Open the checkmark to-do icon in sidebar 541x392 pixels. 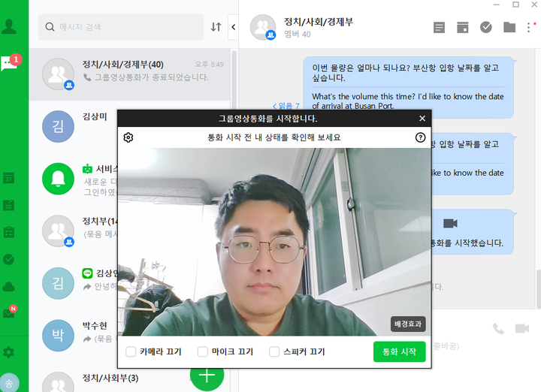click(x=8, y=259)
